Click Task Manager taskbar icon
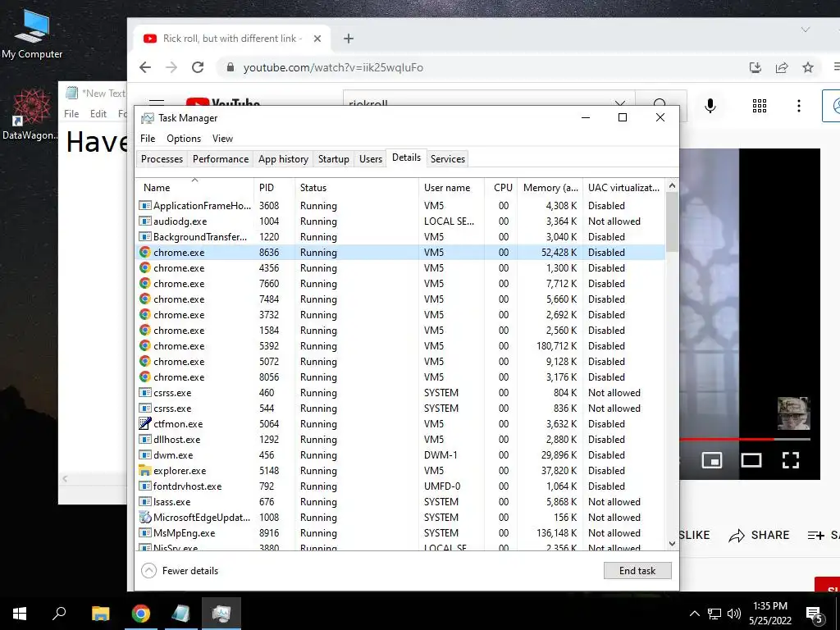Screen dimensions: 840x630 click(221, 614)
